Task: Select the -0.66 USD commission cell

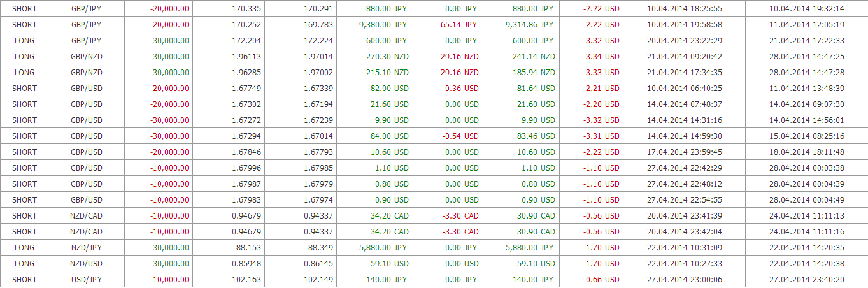Action: [601, 279]
